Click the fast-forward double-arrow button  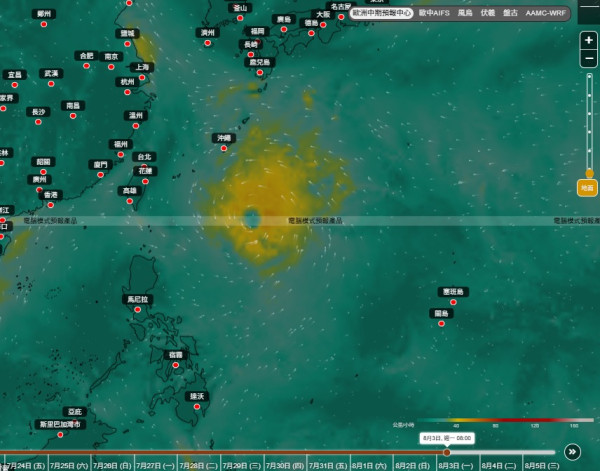[572, 452]
